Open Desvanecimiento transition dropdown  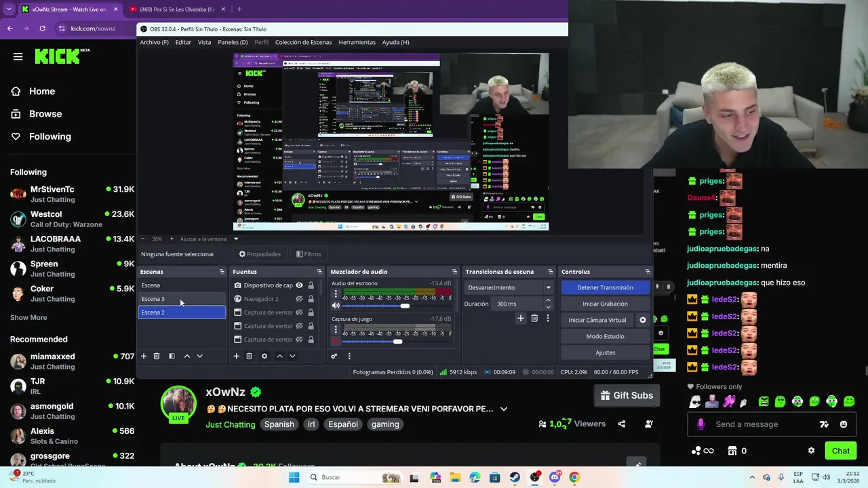click(510, 287)
